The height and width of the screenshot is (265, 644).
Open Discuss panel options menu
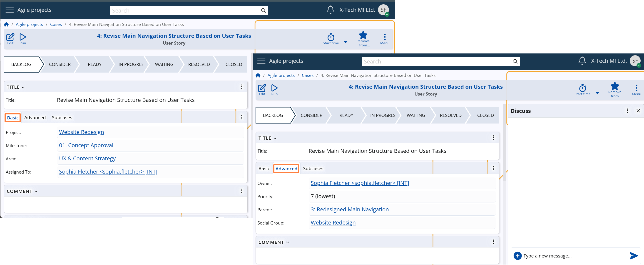click(x=627, y=111)
